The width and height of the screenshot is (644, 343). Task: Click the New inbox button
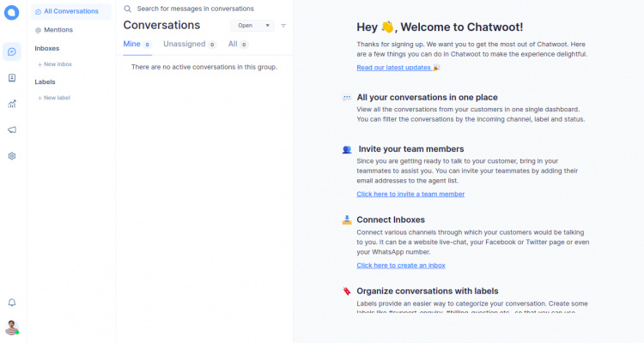58,64
